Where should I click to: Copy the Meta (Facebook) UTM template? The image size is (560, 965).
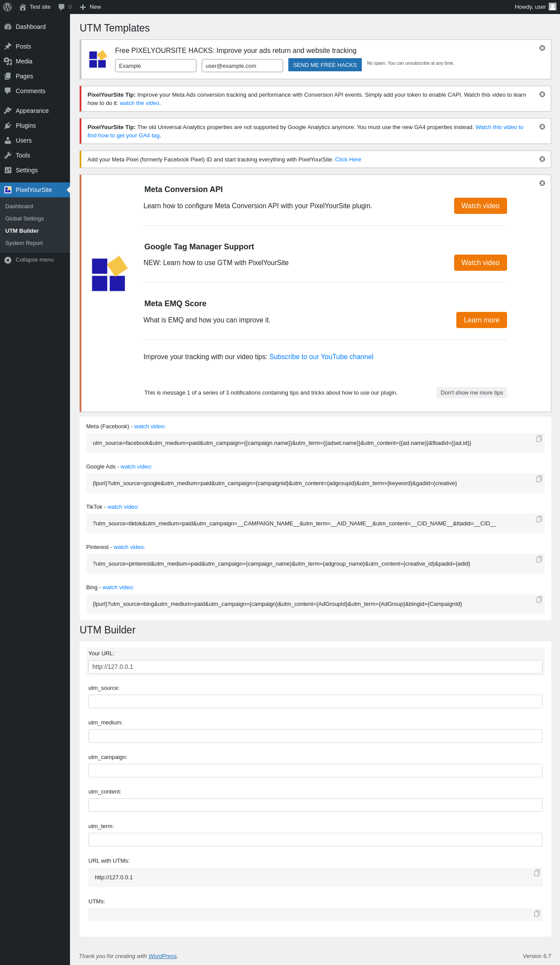539,439
